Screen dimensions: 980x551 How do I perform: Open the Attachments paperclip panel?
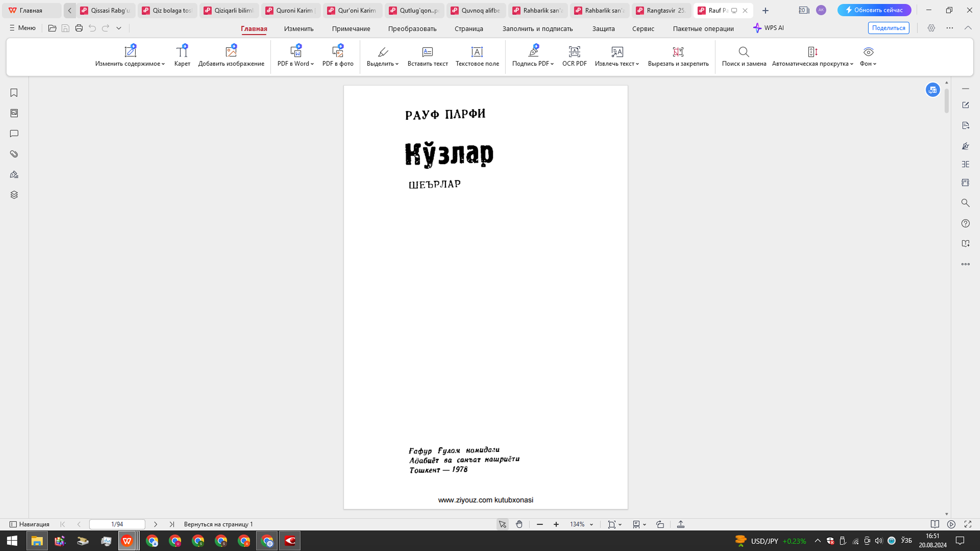click(14, 154)
